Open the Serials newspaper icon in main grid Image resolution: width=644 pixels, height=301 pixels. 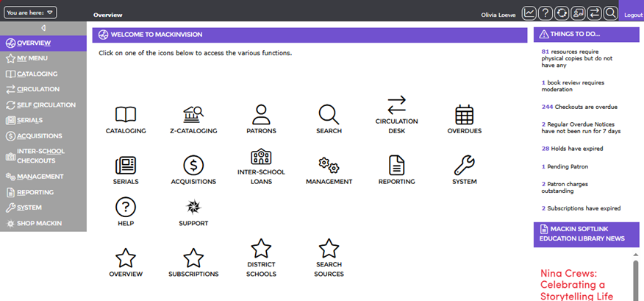(126, 166)
